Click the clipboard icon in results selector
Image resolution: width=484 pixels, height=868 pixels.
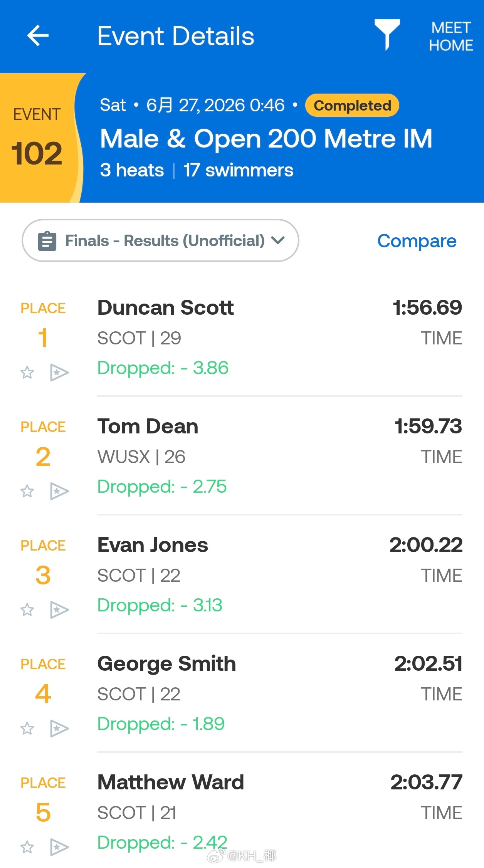pos(47,241)
